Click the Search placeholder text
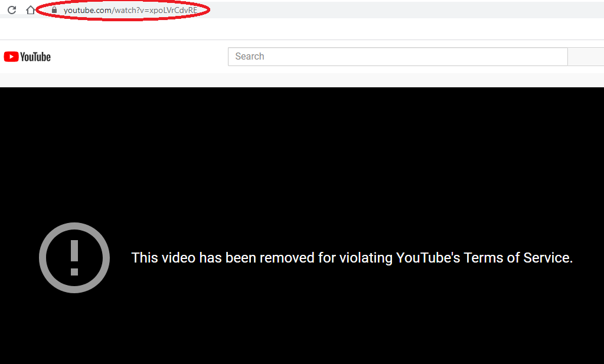Viewport: 604px width, 364px height. point(250,57)
